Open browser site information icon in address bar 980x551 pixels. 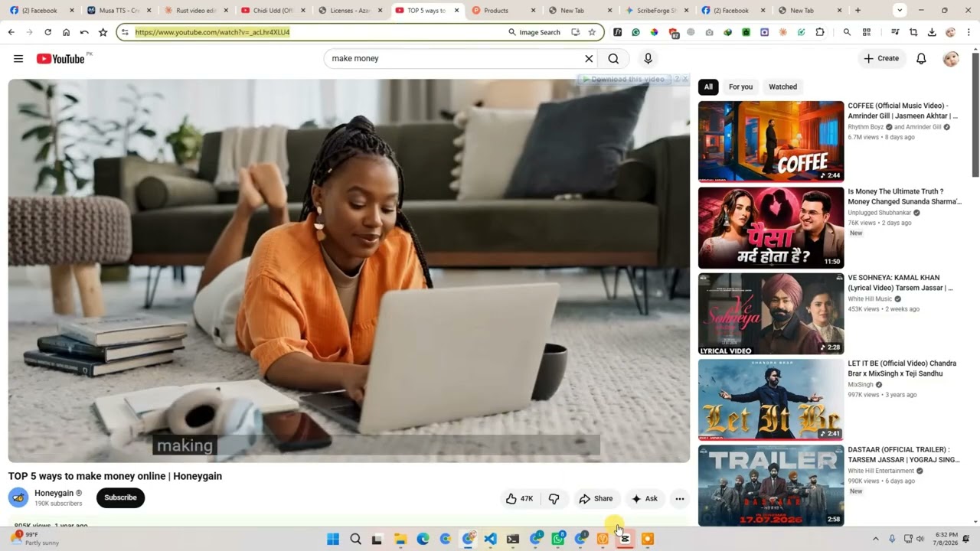(x=125, y=32)
